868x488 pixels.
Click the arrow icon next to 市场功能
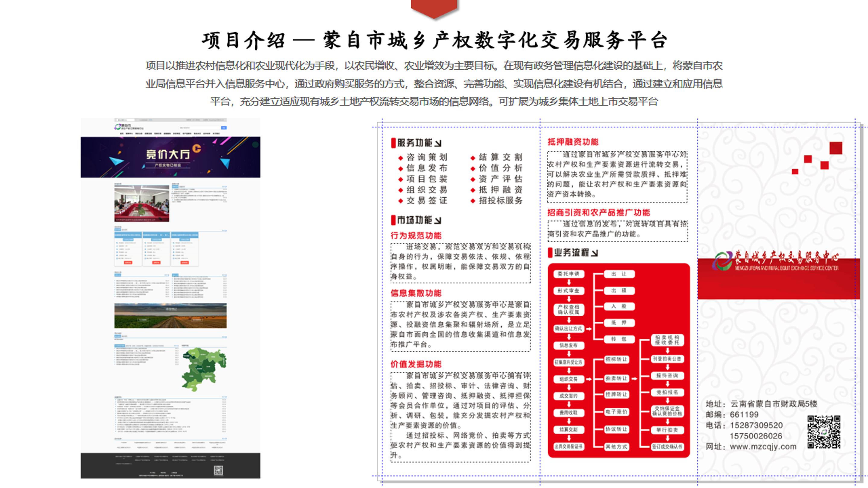(438, 221)
